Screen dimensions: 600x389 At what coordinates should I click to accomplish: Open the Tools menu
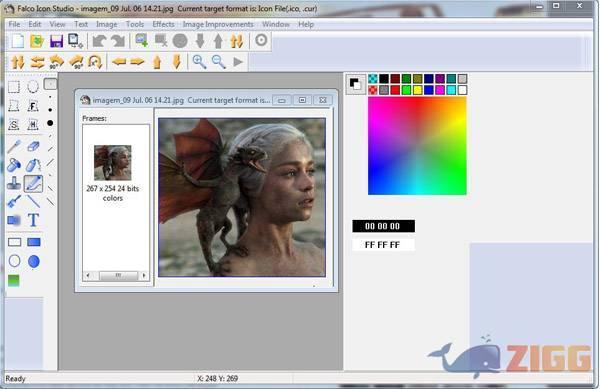click(135, 24)
